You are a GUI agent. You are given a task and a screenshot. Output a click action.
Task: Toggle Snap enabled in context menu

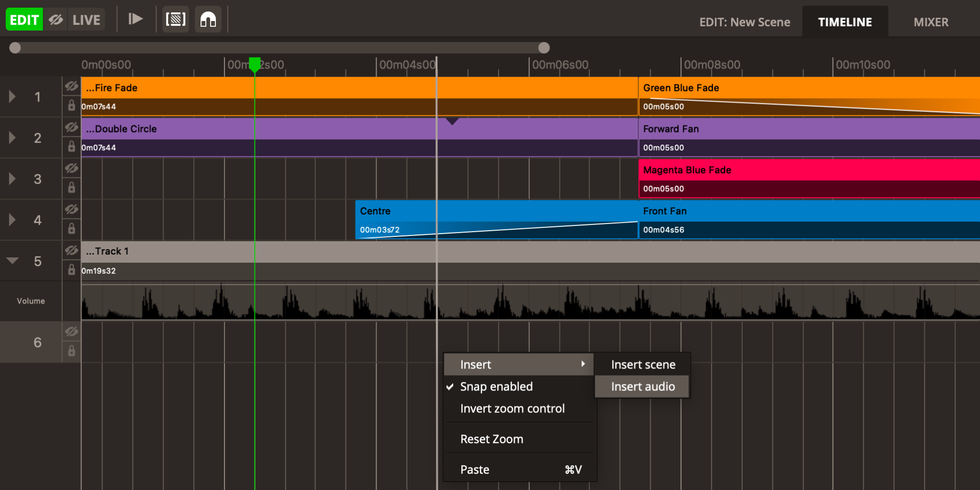pyautogui.click(x=496, y=387)
